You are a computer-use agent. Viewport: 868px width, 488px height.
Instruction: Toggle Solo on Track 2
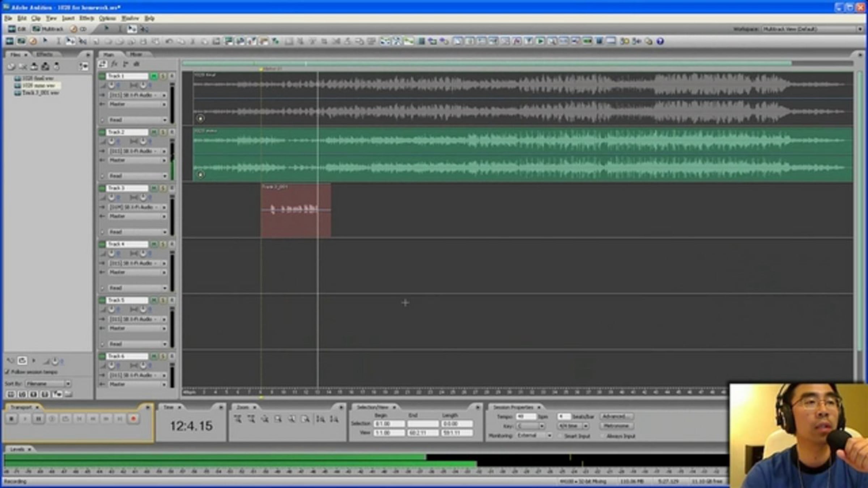[x=163, y=132]
